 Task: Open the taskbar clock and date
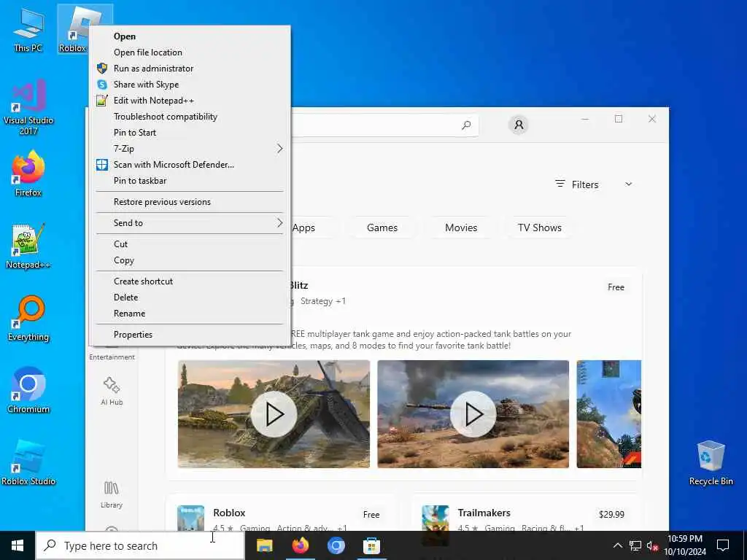(685, 545)
